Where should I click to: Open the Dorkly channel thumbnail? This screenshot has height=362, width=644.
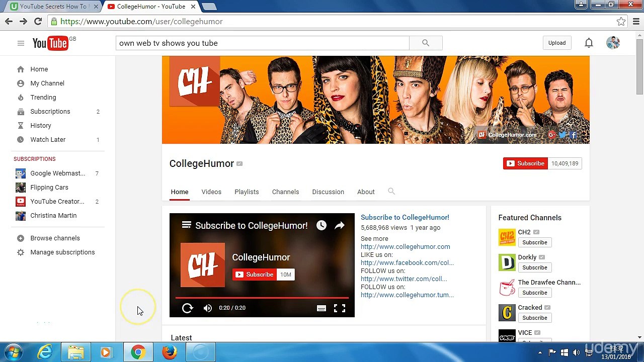[507, 262]
